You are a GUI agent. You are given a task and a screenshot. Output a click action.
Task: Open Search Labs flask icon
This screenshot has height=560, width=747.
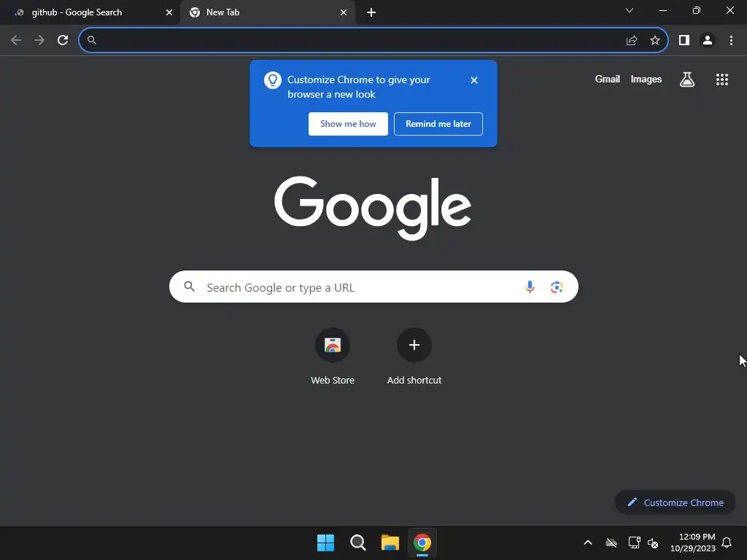coord(687,79)
